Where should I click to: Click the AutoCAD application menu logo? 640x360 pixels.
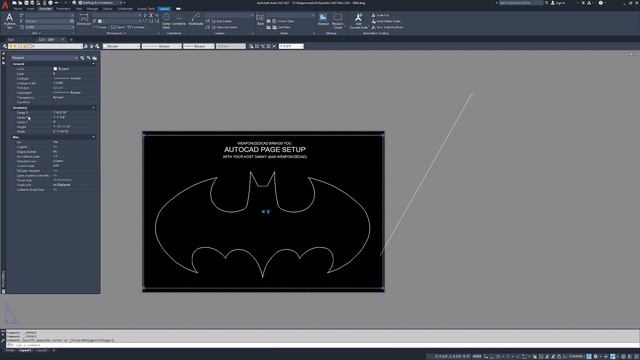coord(5,5)
